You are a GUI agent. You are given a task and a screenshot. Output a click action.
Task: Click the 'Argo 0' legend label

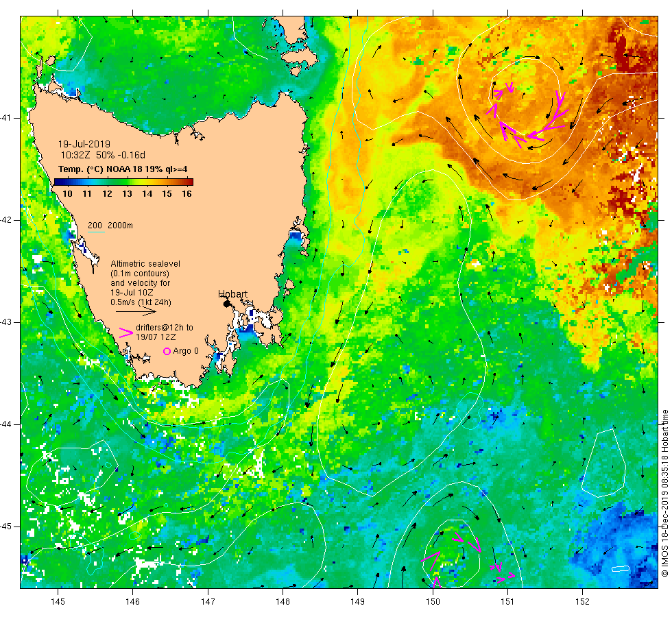point(186,351)
